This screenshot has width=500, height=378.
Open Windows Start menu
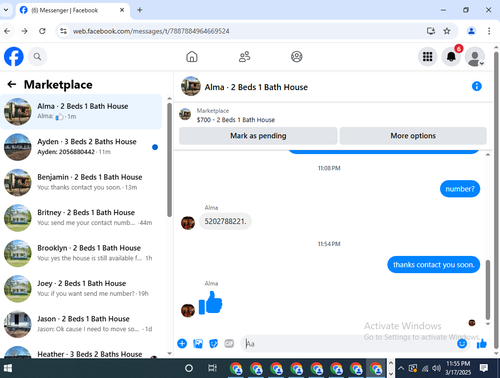[8, 368]
